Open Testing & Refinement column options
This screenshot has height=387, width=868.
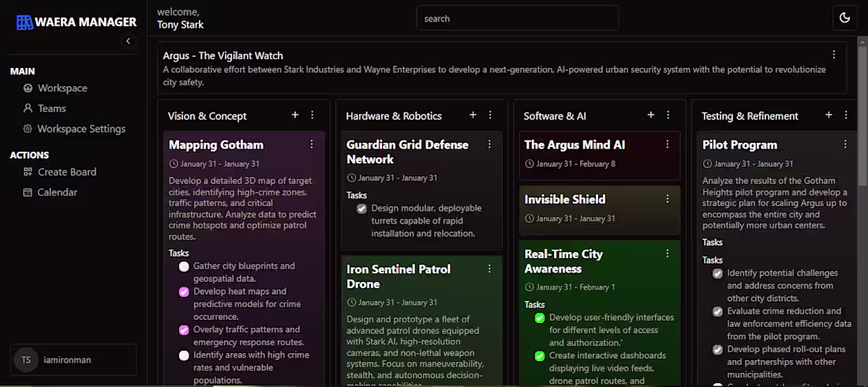click(846, 115)
